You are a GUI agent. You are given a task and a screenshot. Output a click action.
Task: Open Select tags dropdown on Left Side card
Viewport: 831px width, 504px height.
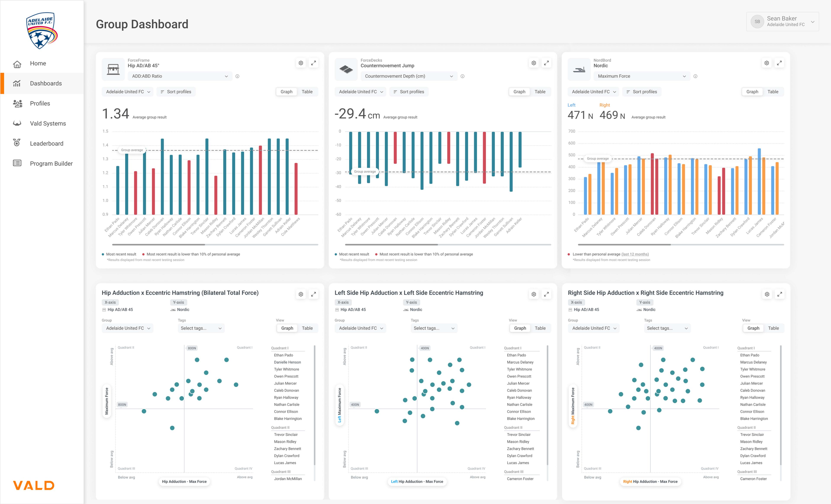pyautogui.click(x=434, y=328)
